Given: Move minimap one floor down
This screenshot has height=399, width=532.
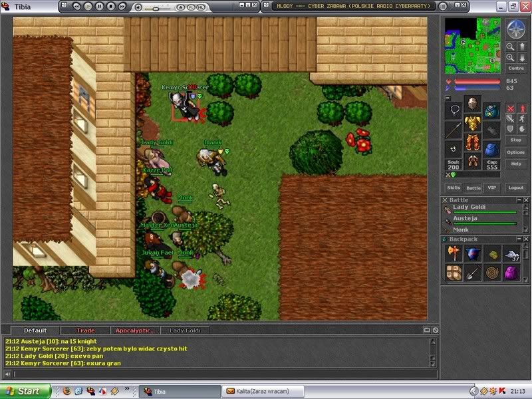Looking at the screenshot, I should [x=522, y=58].
